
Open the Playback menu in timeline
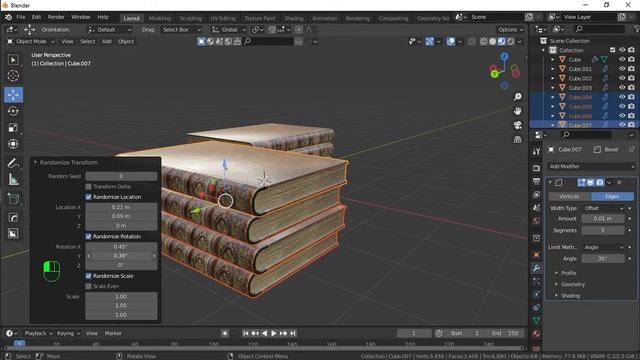(x=38, y=333)
